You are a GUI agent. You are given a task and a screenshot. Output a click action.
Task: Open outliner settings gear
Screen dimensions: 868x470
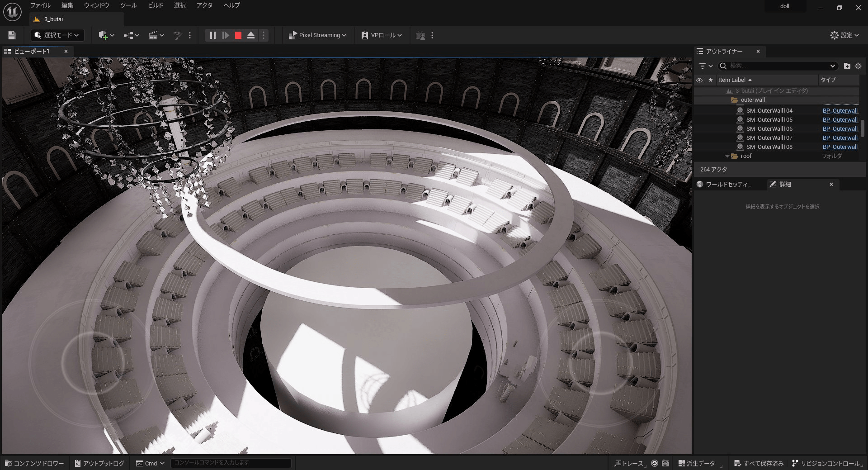click(x=858, y=66)
